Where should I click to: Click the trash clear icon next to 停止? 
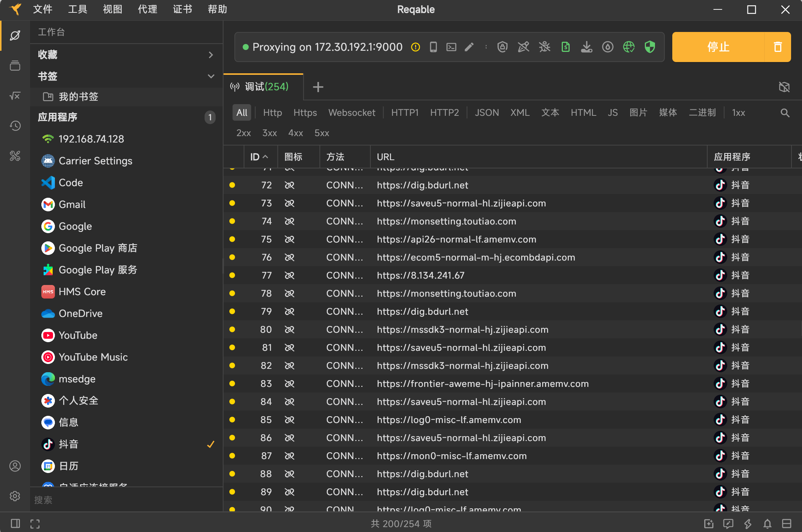click(x=778, y=47)
